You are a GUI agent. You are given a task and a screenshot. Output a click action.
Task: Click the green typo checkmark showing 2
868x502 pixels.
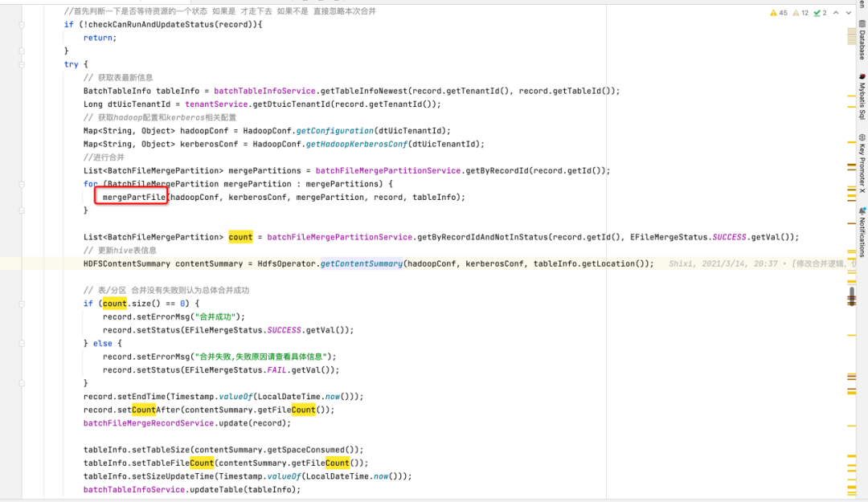[x=820, y=13]
